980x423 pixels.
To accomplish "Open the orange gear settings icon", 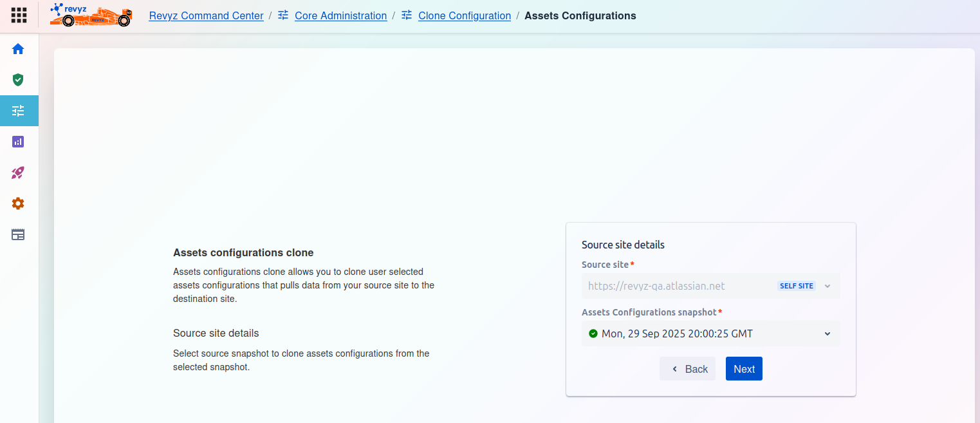I will tap(18, 203).
